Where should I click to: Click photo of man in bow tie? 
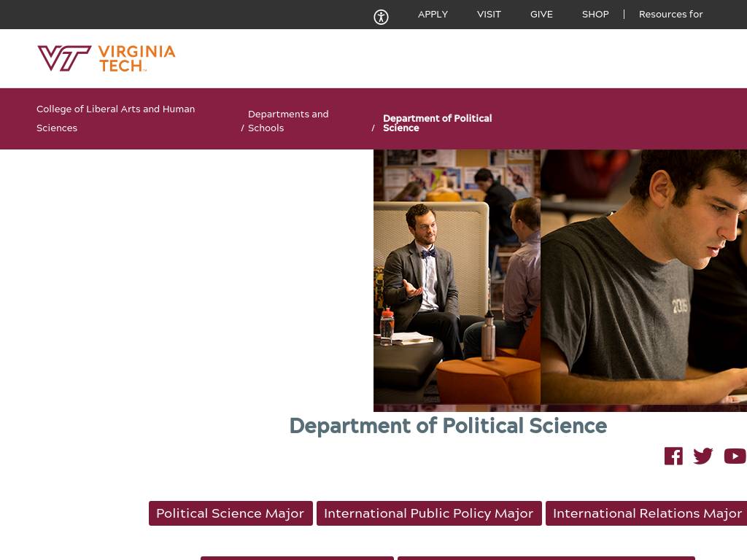click(457, 277)
